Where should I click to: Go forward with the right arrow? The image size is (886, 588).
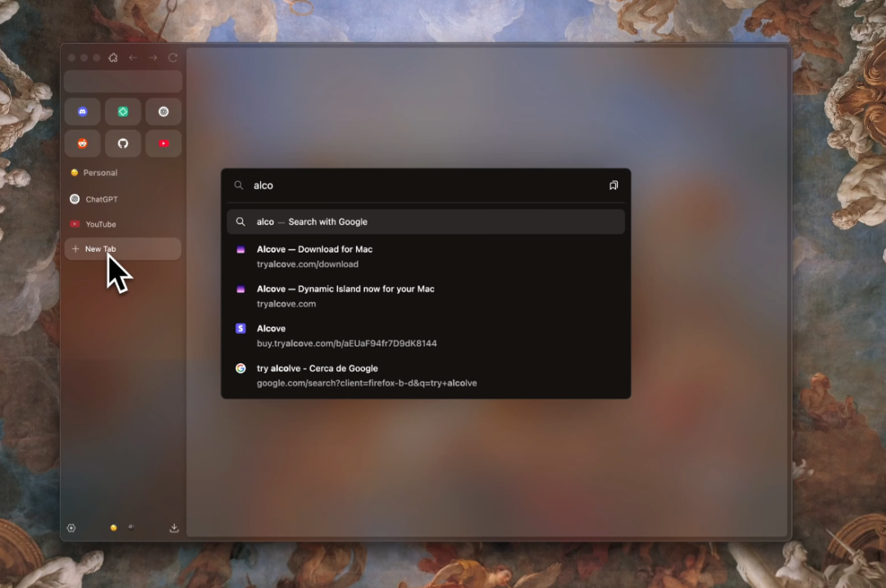[153, 57]
